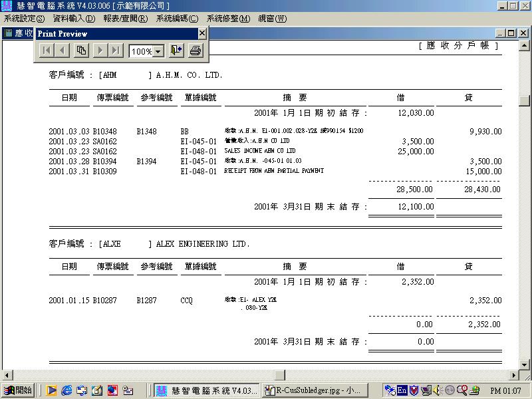Switch to R-CusSubledger.jpg taskbar window

click(315, 391)
